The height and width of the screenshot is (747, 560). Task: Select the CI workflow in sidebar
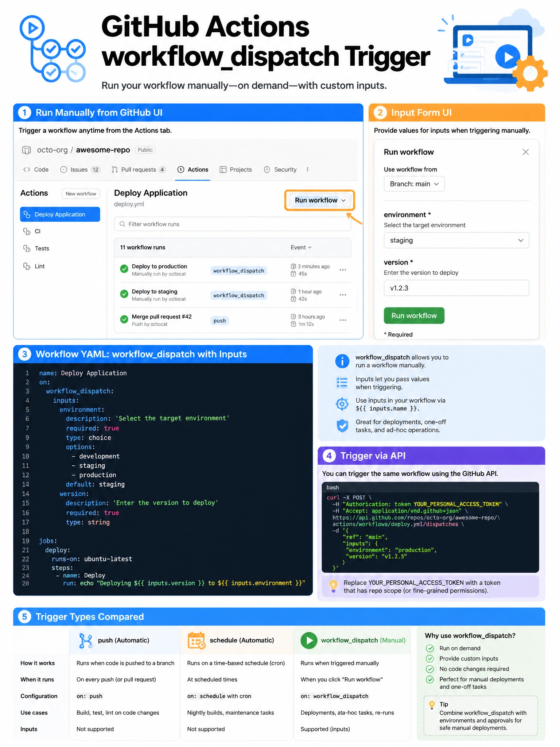tap(37, 231)
